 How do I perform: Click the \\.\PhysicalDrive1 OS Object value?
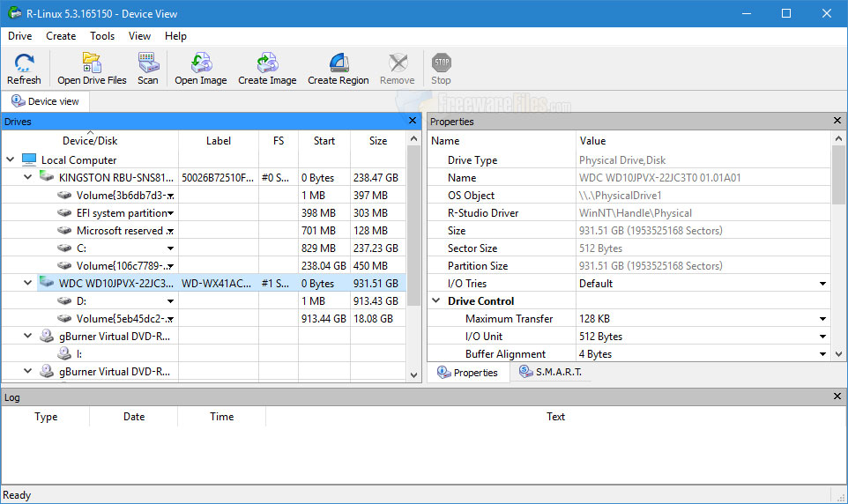(x=621, y=196)
